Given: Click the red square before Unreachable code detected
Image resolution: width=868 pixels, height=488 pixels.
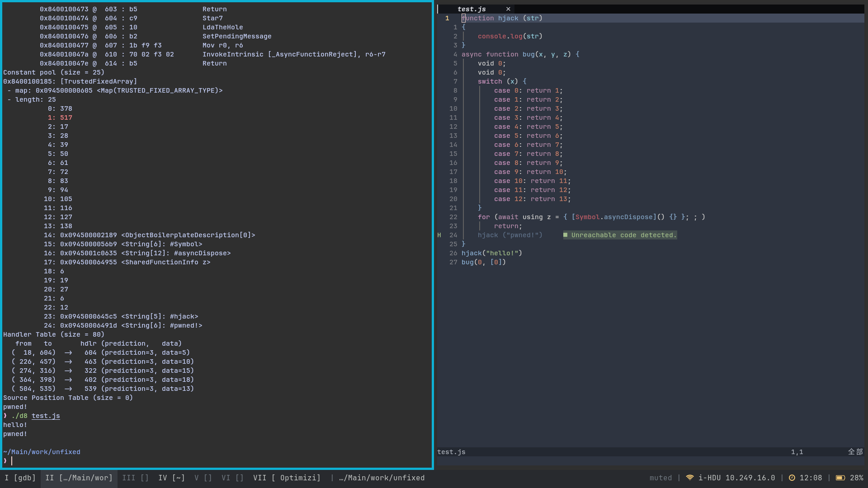Looking at the screenshot, I should coord(566,235).
